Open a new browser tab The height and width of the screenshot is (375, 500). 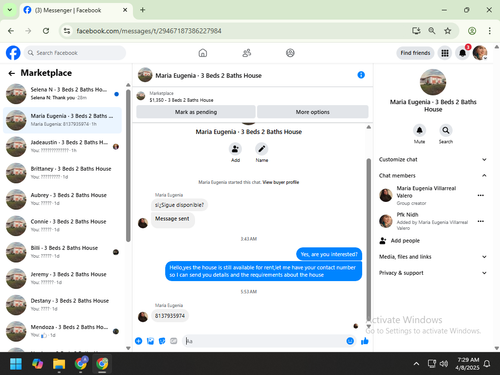142,10
